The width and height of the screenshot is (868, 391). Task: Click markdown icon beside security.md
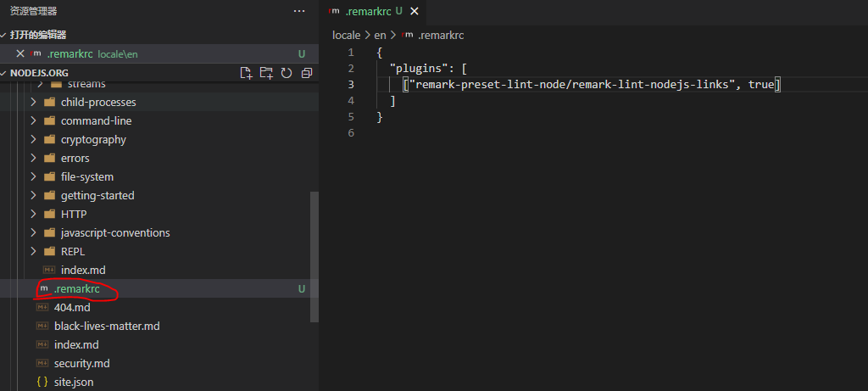(42, 363)
